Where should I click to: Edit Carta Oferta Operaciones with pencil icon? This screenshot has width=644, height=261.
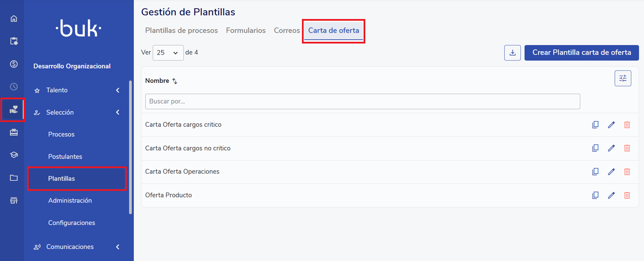(611, 172)
